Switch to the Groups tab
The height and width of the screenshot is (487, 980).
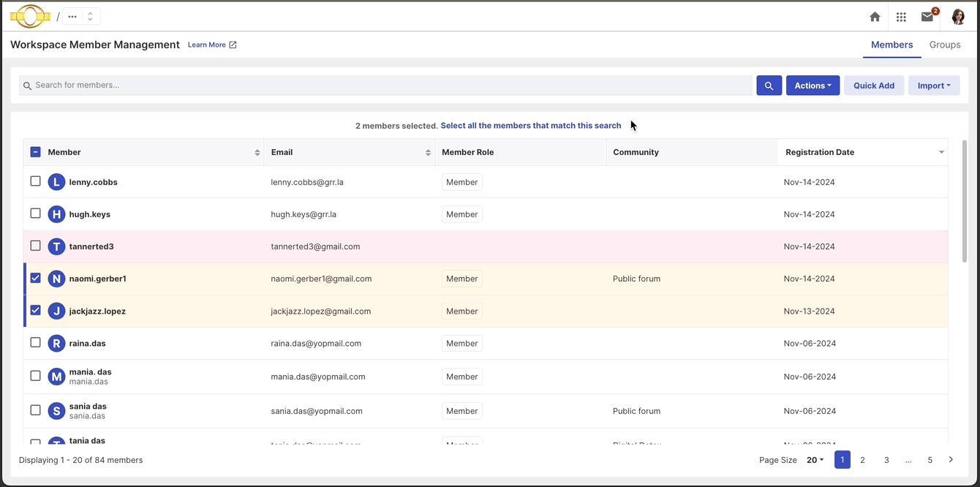[x=945, y=45]
